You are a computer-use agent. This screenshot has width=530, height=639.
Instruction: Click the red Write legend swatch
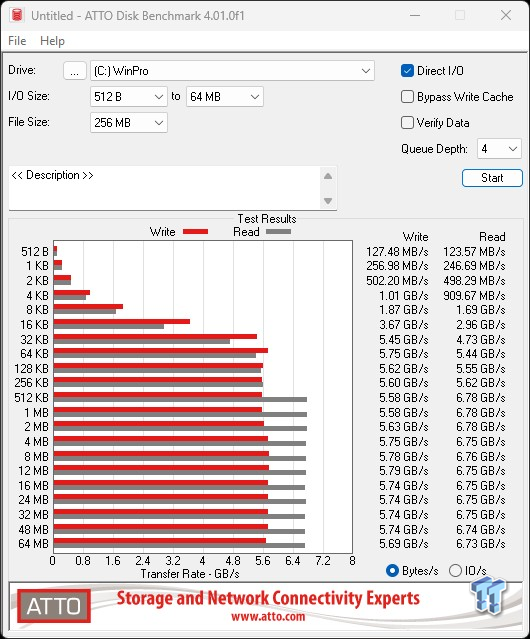[x=196, y=231]
